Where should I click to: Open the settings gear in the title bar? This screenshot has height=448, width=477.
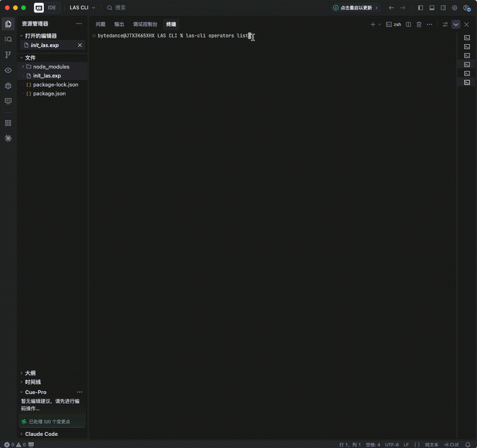click(x=454, y=8)
